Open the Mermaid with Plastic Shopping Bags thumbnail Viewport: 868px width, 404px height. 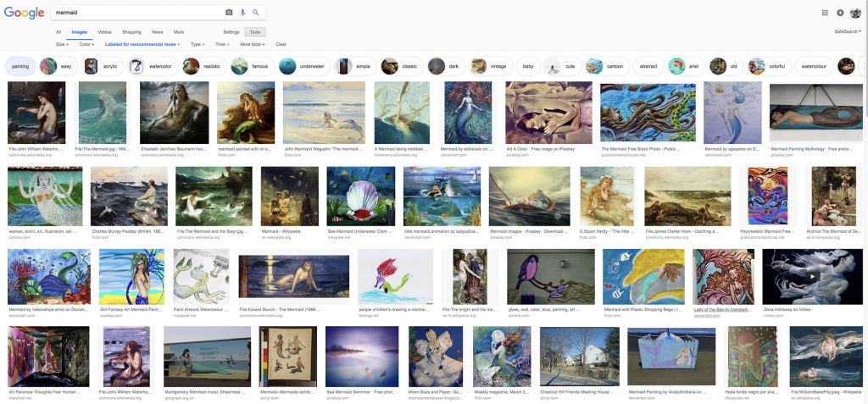643,277
